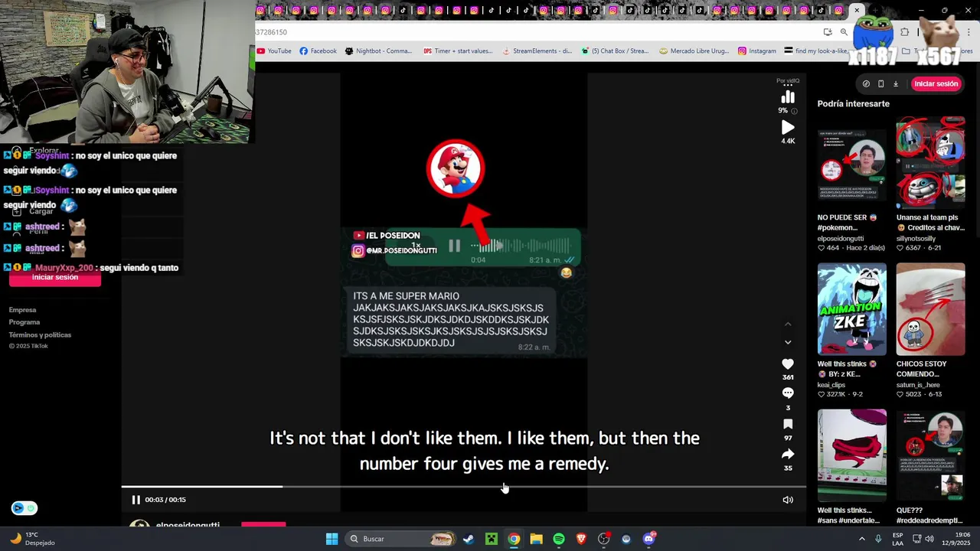The width and height of the screenshot is (980, 551).
Task: Open the YouTube bookmark
Action: point(274,51)
